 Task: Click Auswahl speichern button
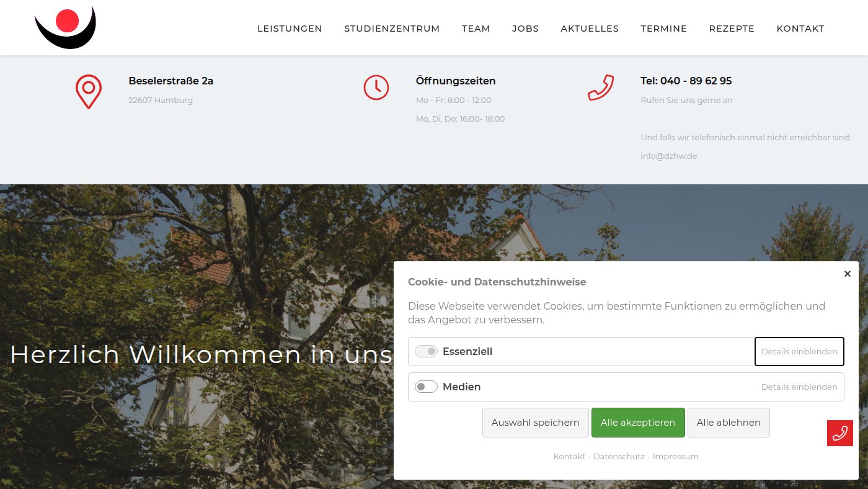tap(536, 423)
